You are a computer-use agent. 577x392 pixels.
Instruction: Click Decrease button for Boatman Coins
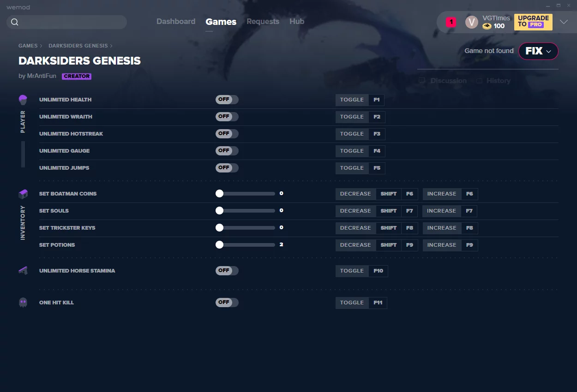pyautogui.click(x=355, y=194)
